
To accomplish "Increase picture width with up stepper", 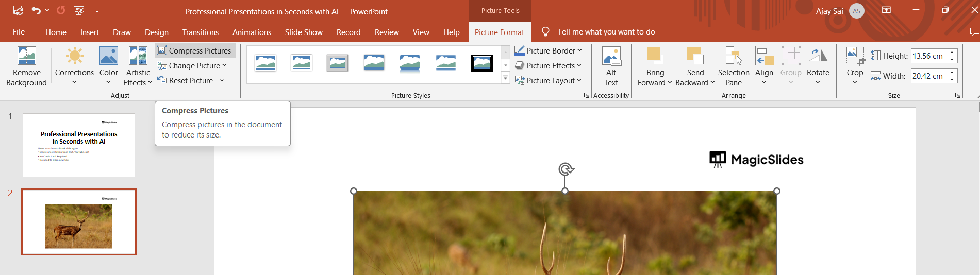I will (952, 73).
